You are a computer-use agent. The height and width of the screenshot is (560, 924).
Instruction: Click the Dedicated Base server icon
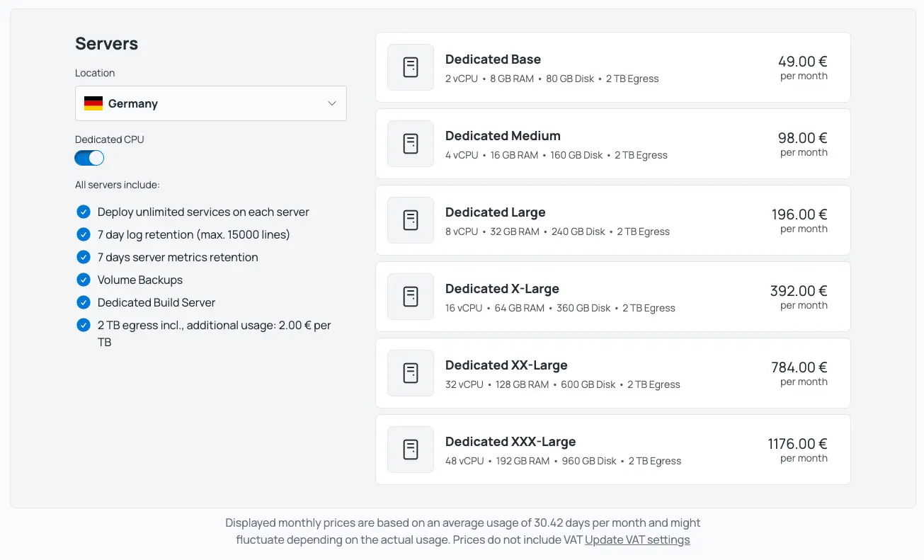pyautogui.click(x=410, y=67)
